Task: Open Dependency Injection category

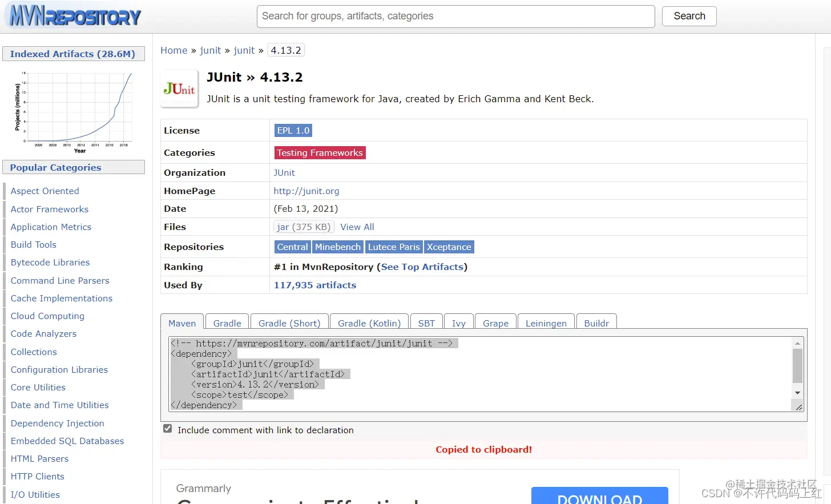Action: tap(58, 423)
